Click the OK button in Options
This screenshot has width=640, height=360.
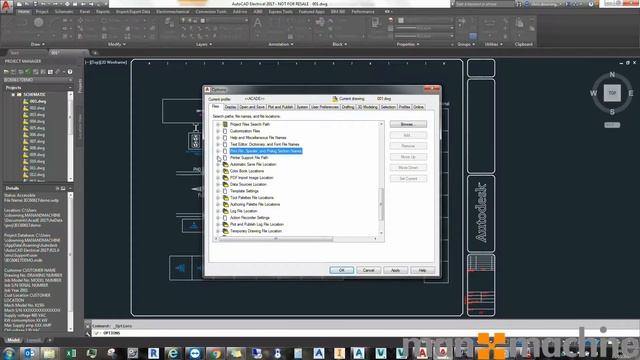click(342, 270)
